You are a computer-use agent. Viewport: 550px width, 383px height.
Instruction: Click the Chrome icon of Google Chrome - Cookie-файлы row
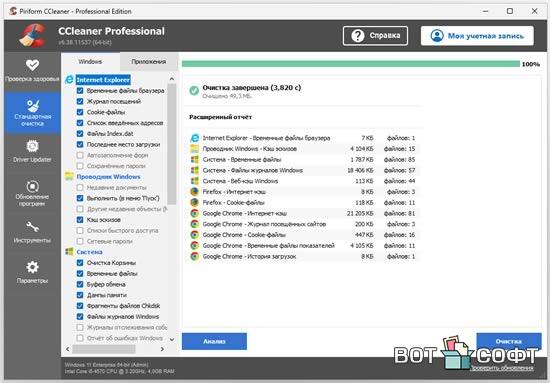[x=194, y=235]
